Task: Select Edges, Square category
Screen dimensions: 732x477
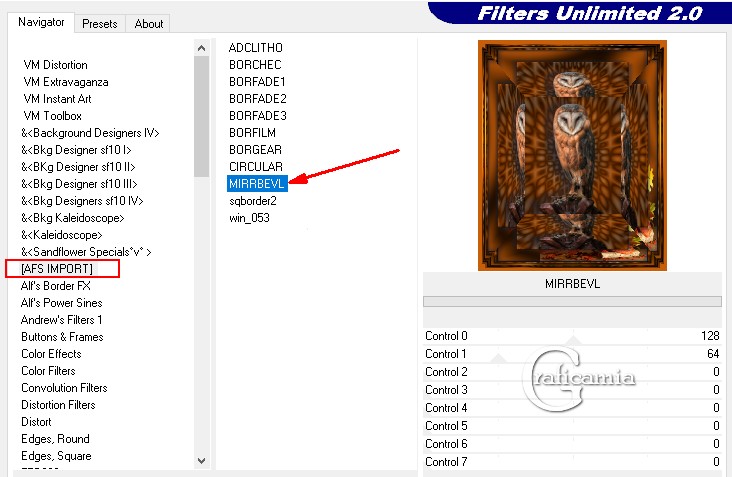Action: (x=56, y=456)
